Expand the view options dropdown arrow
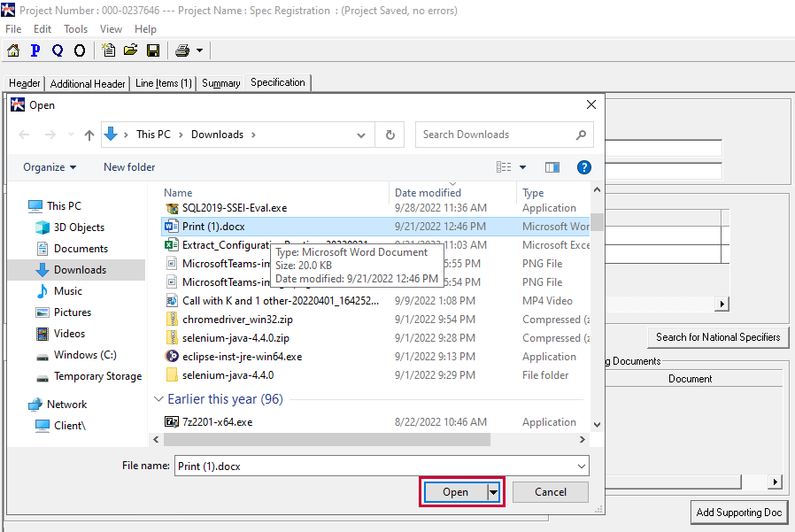 click(x=522, y=167)
